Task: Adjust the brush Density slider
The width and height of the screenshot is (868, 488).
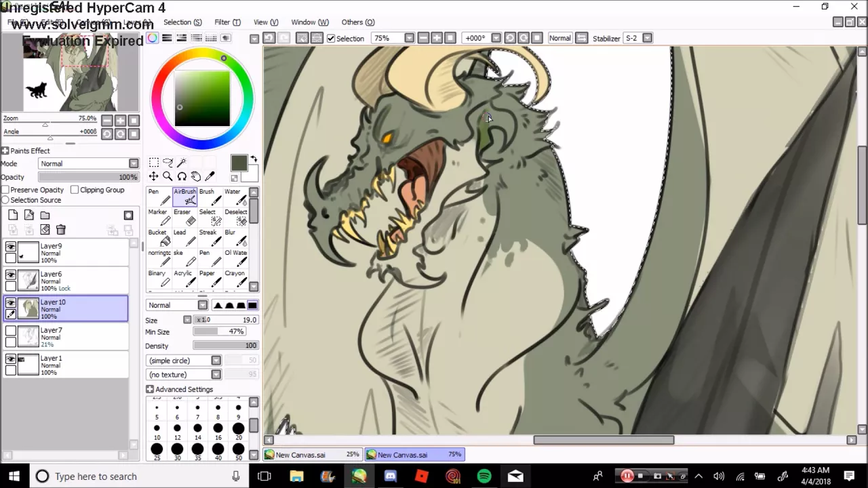Action: pyautogui.click(x=226, y=346)
